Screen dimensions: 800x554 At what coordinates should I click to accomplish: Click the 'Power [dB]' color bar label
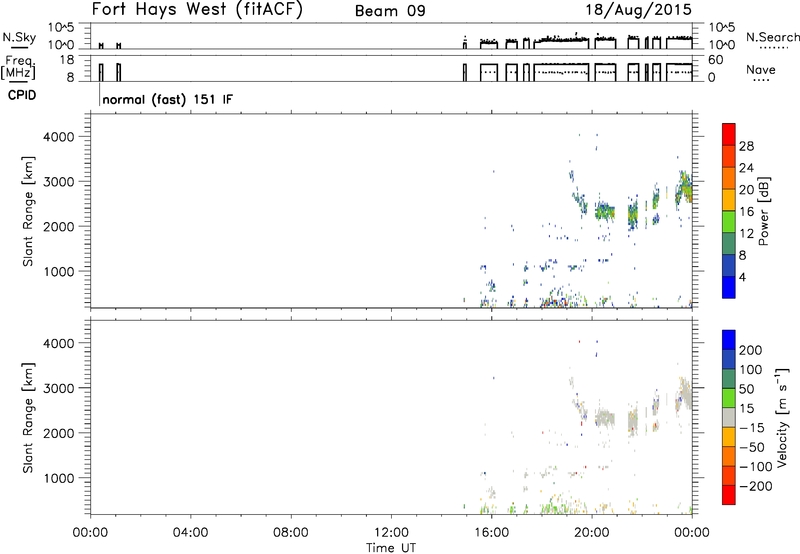tap(764, 212)
